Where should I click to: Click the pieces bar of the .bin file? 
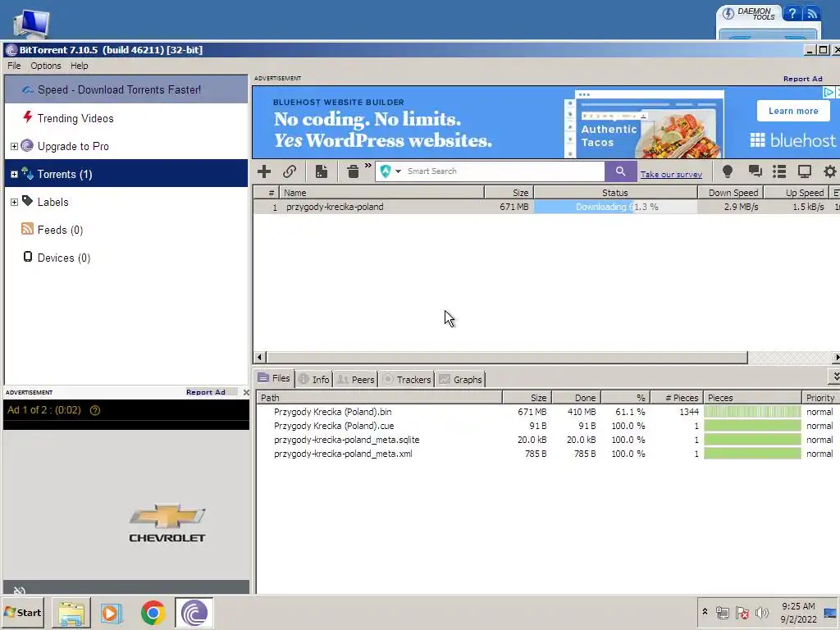tap(752, 412)
